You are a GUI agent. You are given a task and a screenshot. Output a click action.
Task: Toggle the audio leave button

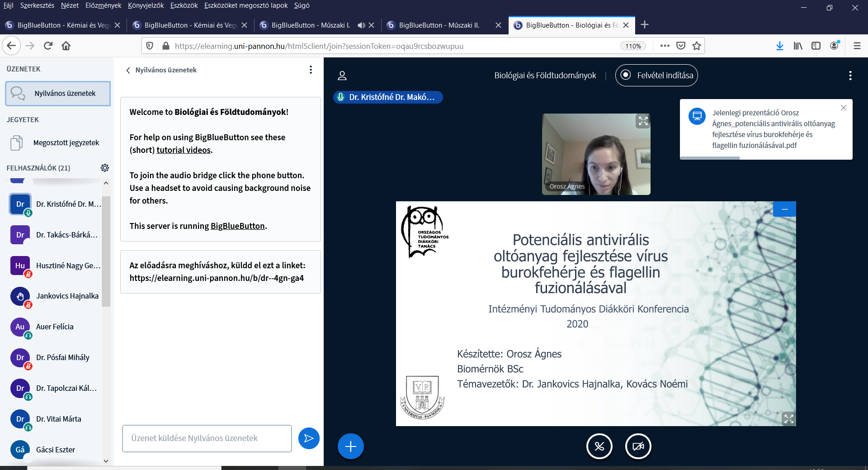[x=599, y=446]
